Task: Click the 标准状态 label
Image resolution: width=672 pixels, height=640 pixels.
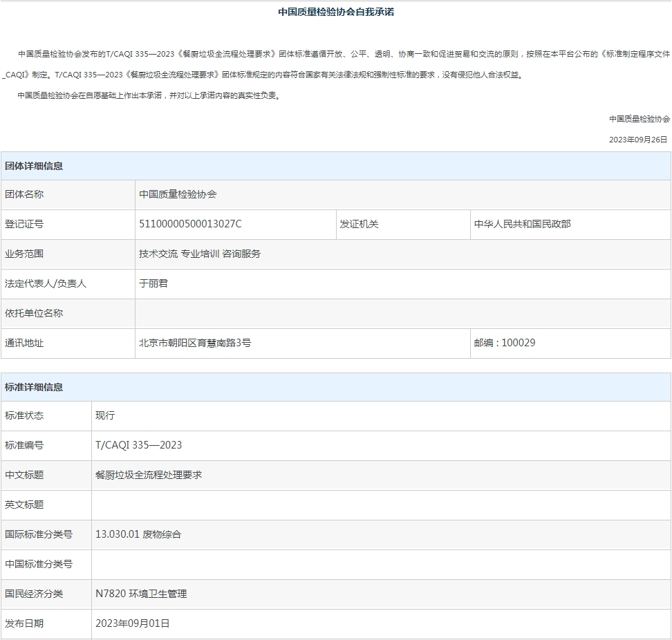Action: [x=24, y=415]
